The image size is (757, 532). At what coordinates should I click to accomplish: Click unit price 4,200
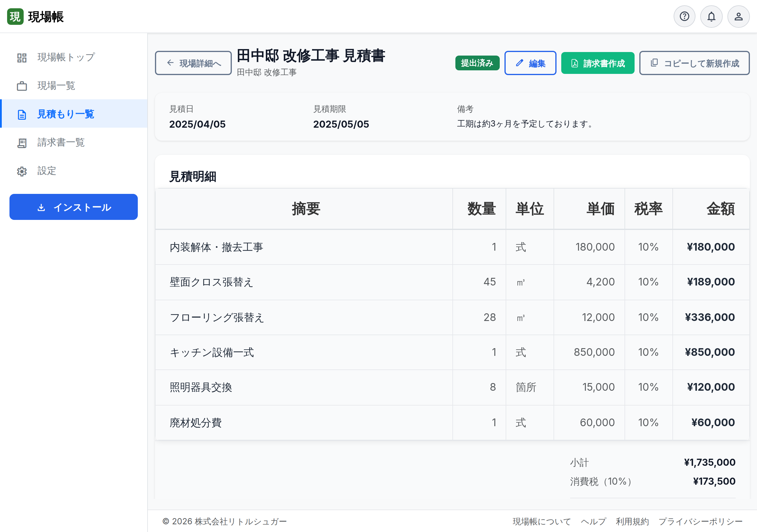600,282
